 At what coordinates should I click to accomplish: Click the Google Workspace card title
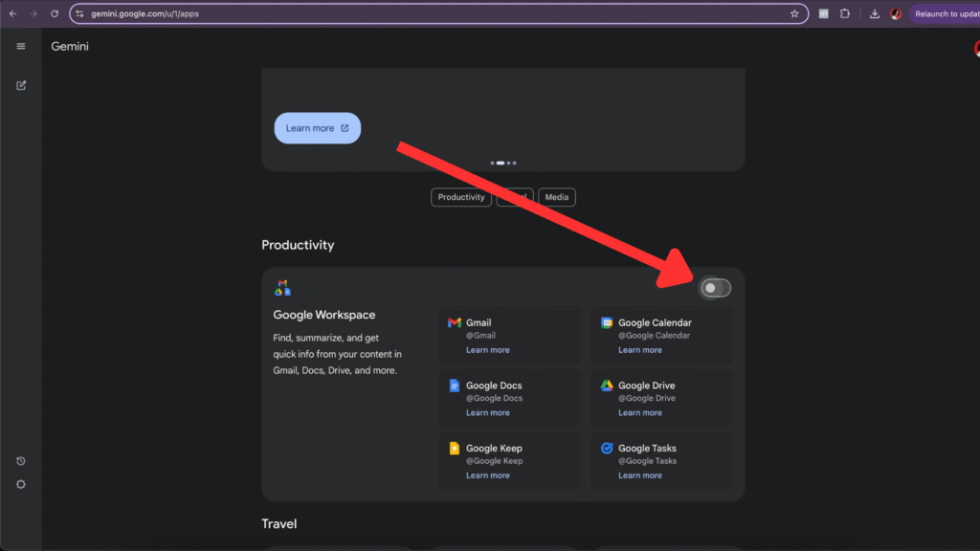323,315
